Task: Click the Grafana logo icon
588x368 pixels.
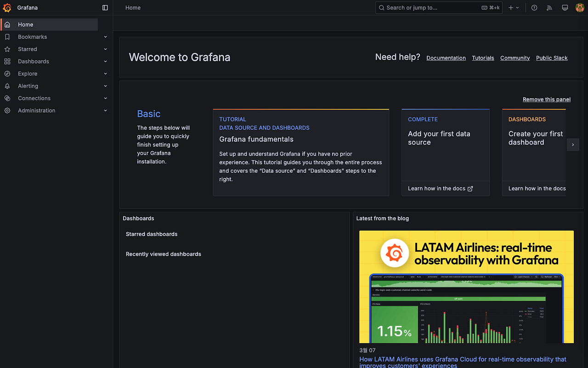Action: 7,7
